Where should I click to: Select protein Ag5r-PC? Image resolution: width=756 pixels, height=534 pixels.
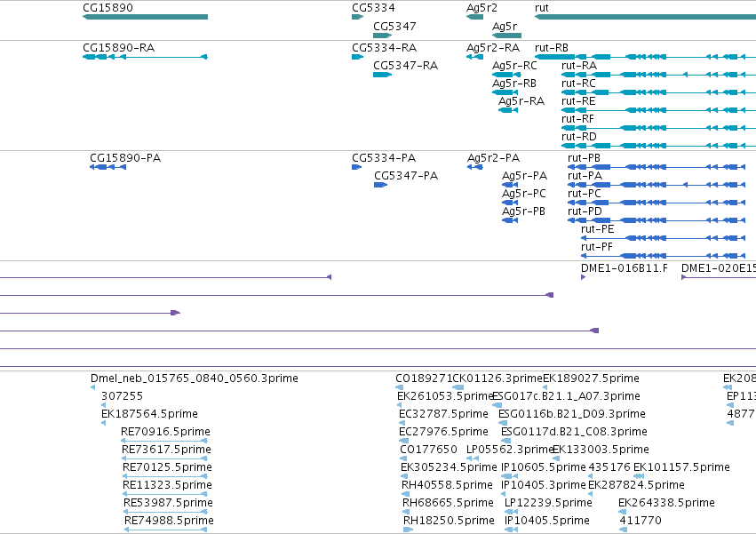tap(524, 194)
